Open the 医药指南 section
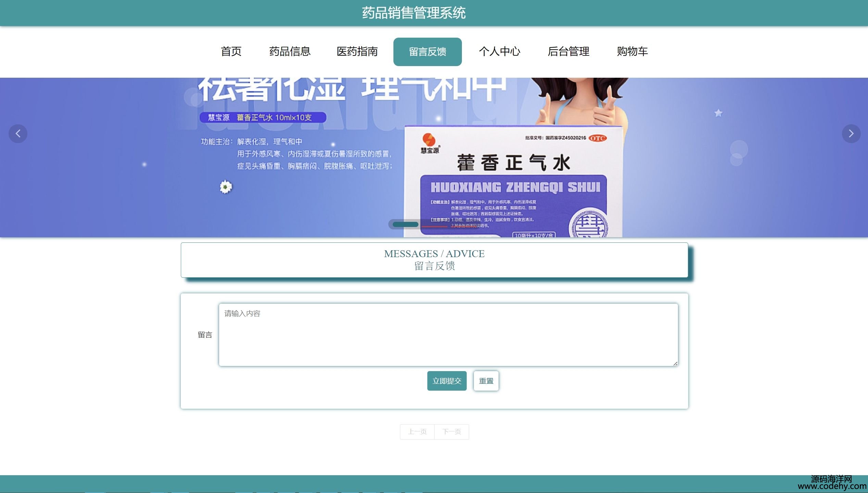868x493 pixels. [x=357, y=52]
